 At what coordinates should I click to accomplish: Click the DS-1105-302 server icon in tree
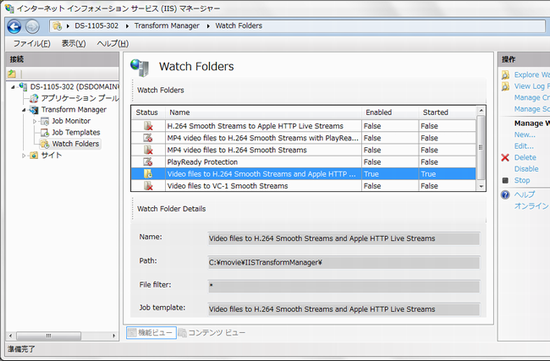click(23, 86)
